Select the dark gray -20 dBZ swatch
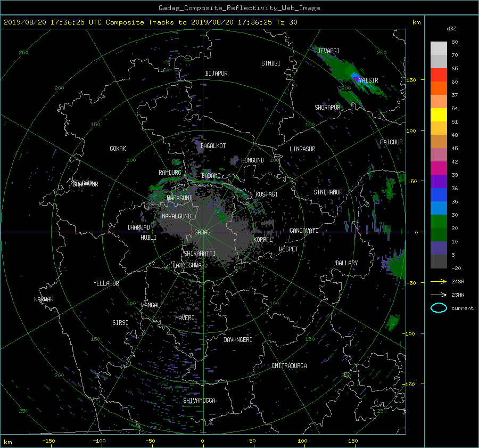The image size is (479, 448). [x=439, y=262]
